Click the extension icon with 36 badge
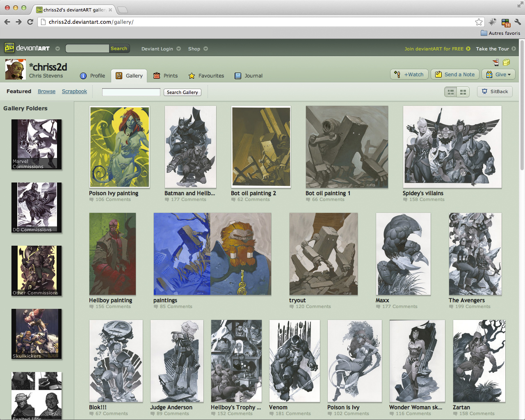525x420 pixels. pos(506,23)
